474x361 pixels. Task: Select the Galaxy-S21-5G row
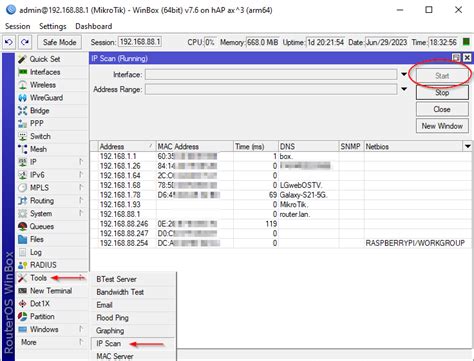tap(281, 195)
